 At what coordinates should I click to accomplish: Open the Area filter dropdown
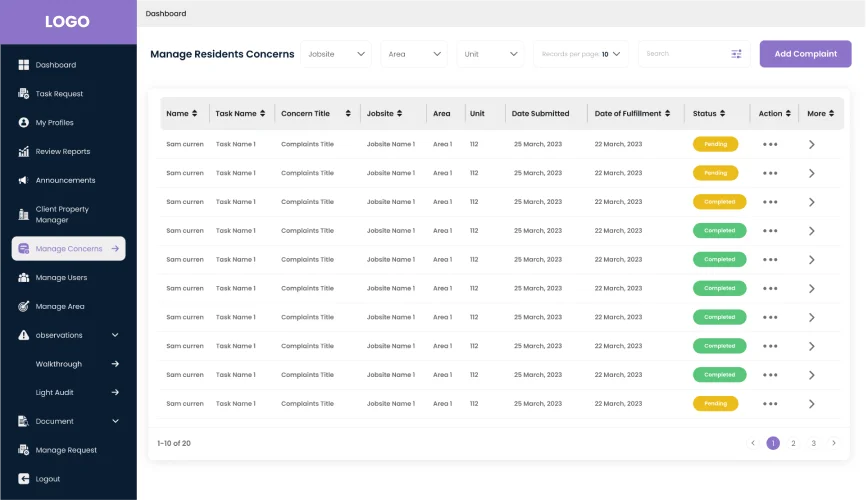coord(413,54)
